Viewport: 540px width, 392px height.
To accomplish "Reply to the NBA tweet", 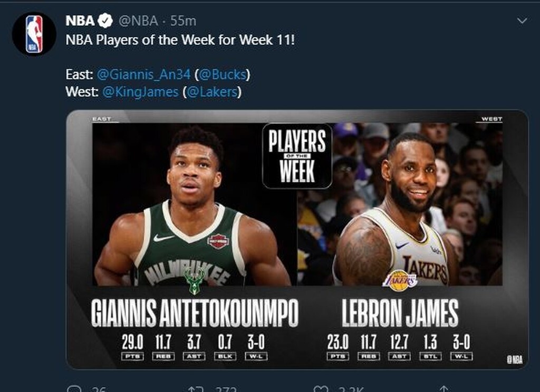I will click(75, 390).
